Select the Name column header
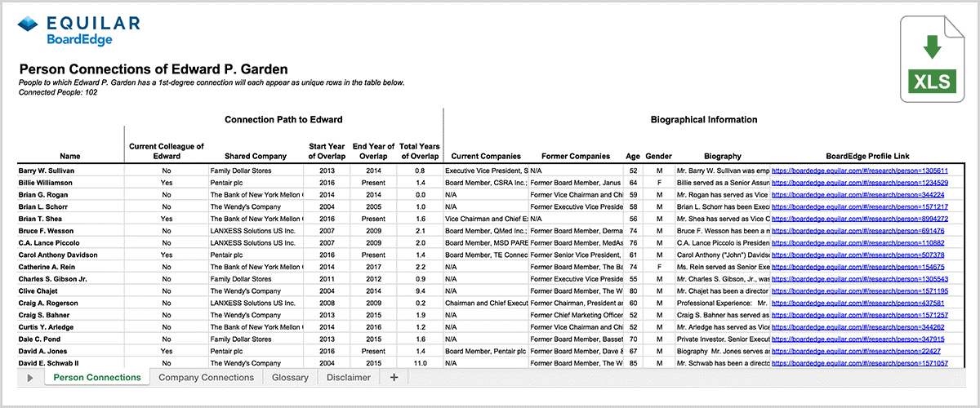Viewport: 980px width, 408px height. (70, 157)
